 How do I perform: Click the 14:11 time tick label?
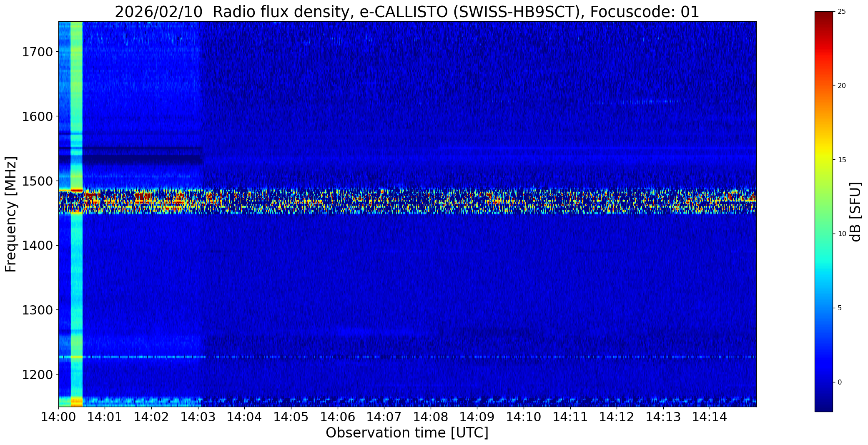point(570,417)
